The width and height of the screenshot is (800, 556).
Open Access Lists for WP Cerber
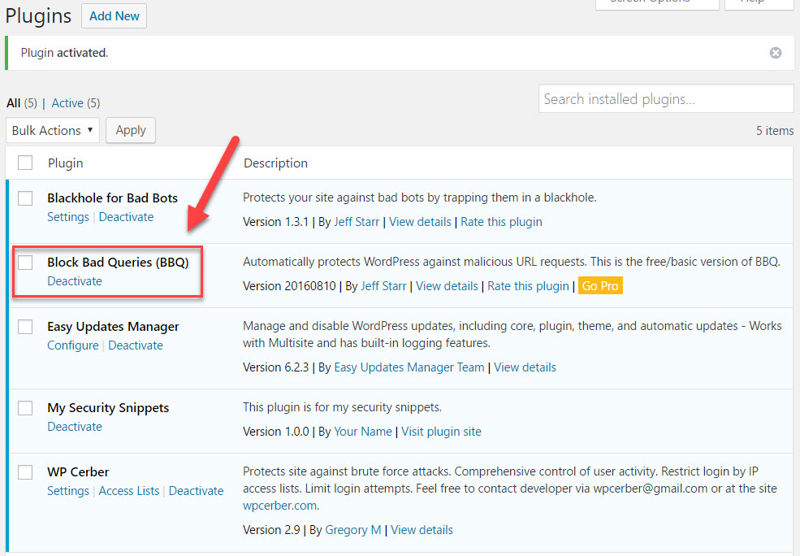tap(129, 491)
